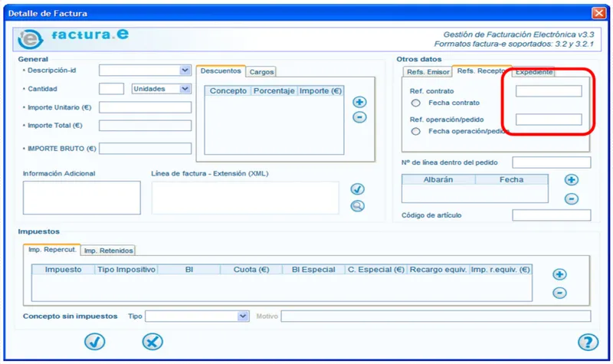
Task: Click the Información Adicional text area
Action: [x=82, y=198]
